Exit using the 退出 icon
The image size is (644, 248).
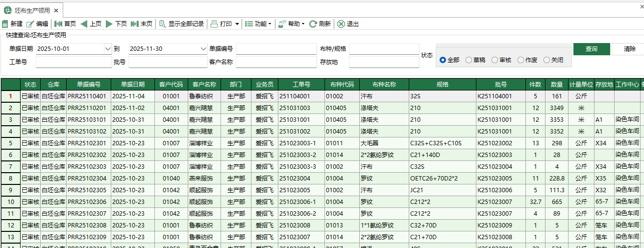341,24
